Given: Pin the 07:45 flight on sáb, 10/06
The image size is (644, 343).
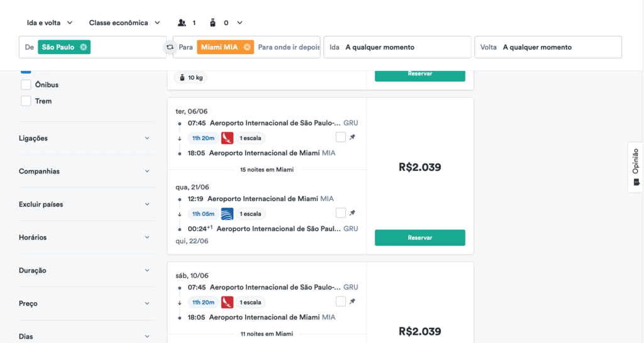Looking at the screenshot, I should click(352, 301).
